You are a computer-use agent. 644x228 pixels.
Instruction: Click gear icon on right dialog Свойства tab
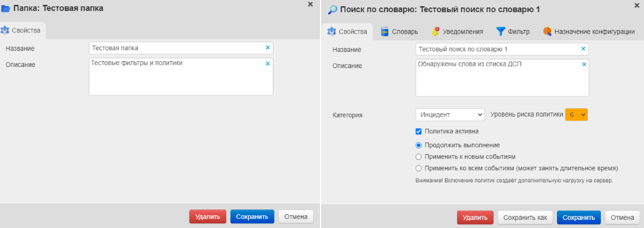point(332,32)
